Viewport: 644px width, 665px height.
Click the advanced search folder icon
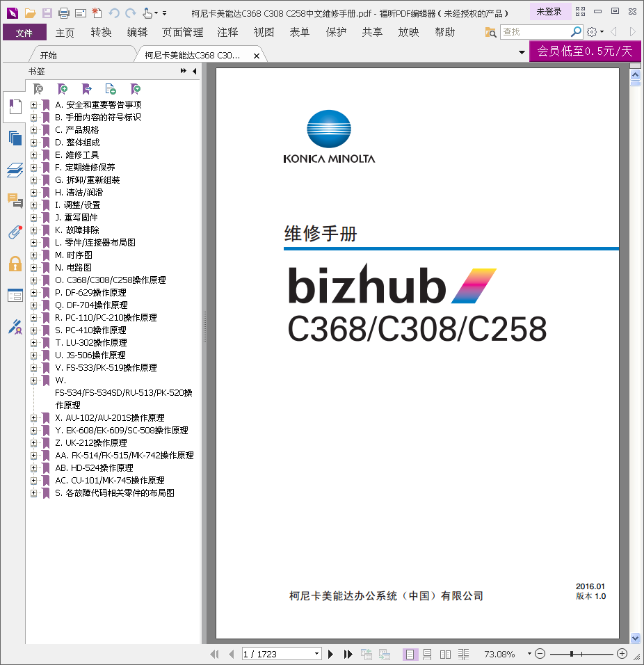[490, 32]
